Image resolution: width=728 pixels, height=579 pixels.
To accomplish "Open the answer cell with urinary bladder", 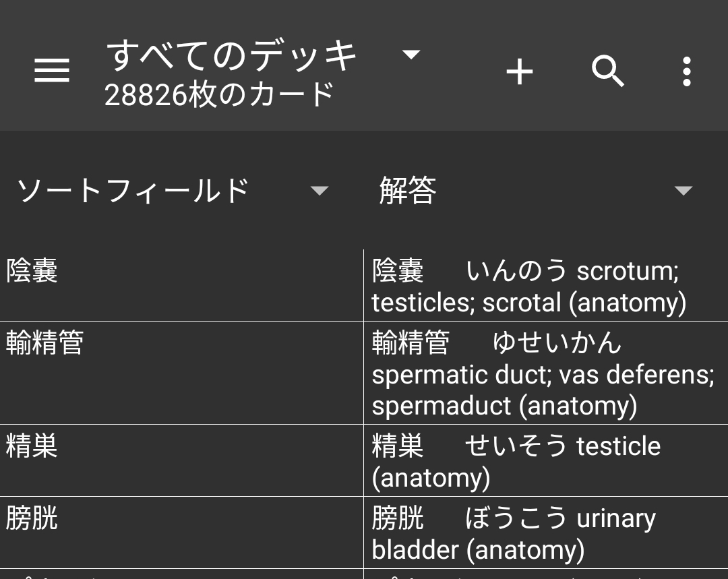I will coord(545,533).
